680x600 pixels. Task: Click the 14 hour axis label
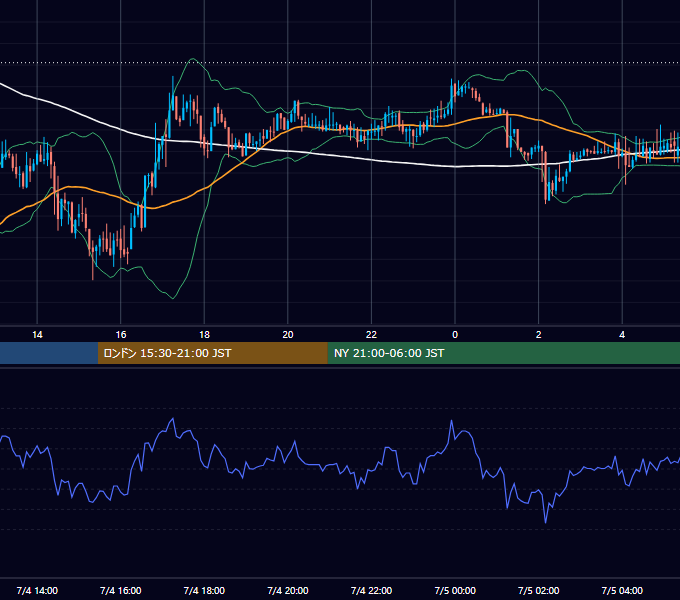(x=37, y=335)
